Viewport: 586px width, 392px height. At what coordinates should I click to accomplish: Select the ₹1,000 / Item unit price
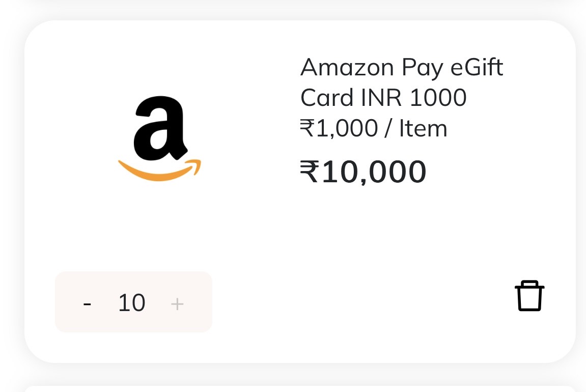tap(373, 128)
